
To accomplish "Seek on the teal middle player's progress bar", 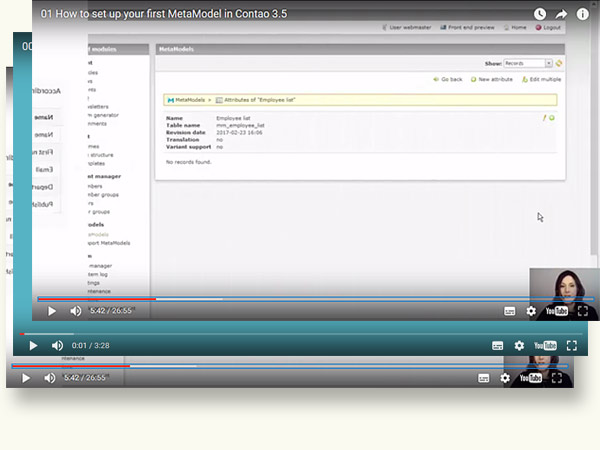I will point(301,334).
